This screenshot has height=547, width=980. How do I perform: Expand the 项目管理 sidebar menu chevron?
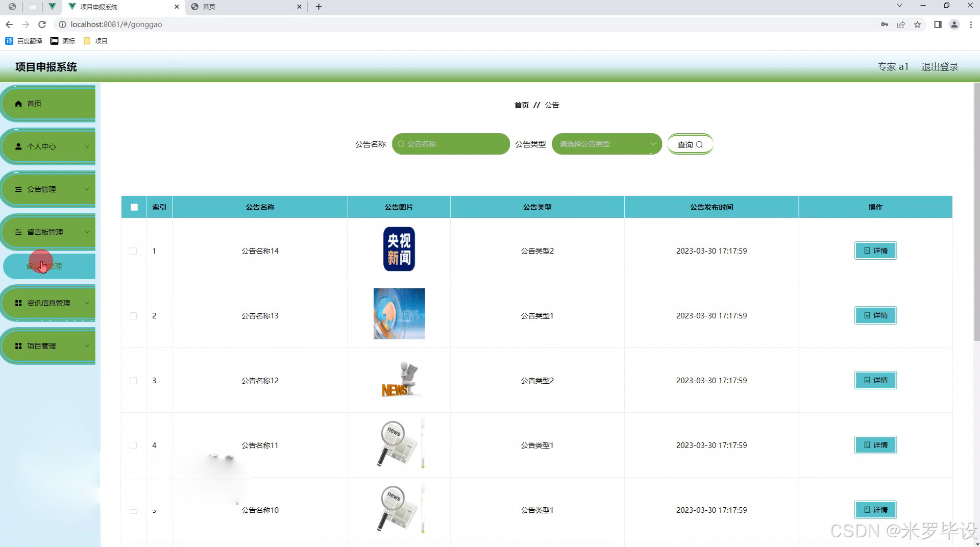pyautogui.click(x=87, y=346)
